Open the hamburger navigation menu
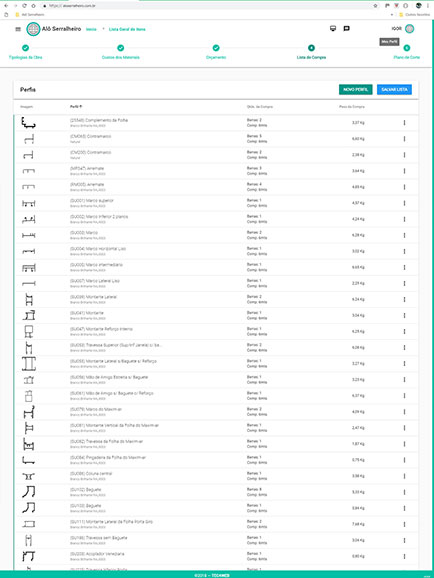 click(18, 29)
